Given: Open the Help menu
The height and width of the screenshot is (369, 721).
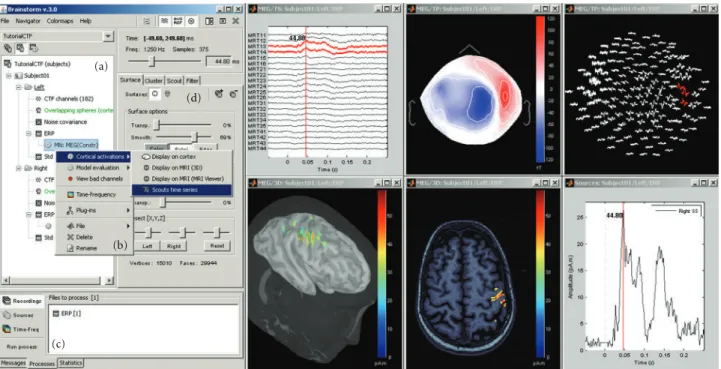Looking at the screenshot, I should (x=85, y=21).
